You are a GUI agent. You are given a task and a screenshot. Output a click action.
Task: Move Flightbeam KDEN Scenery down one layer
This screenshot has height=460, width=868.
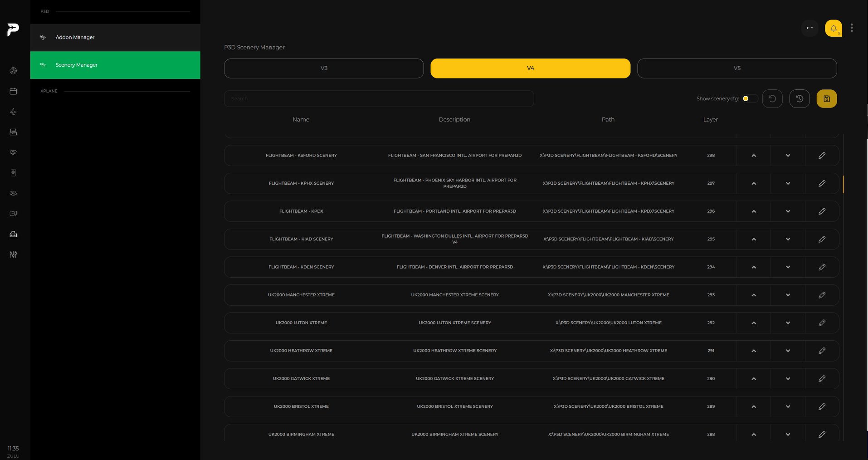coord(788,267)
